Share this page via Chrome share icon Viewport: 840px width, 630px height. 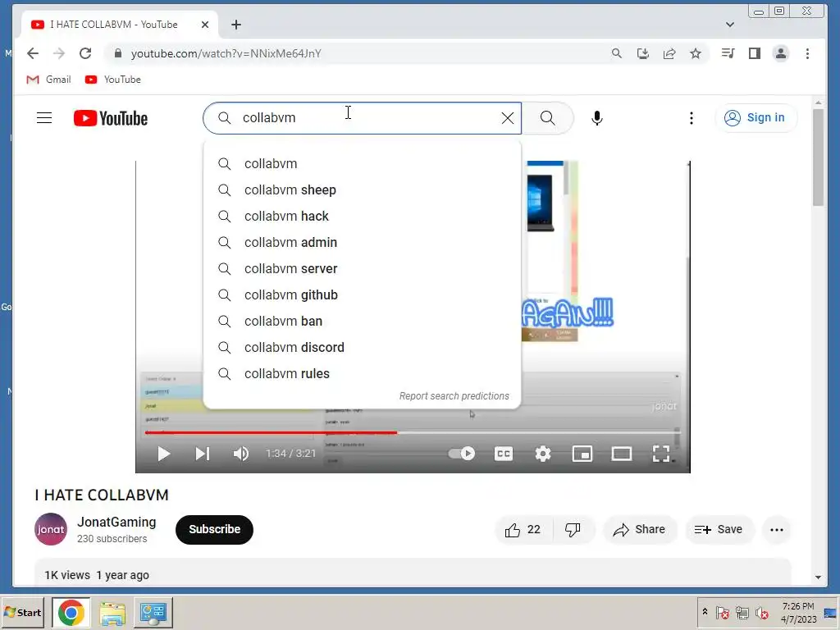coord(669,53)
